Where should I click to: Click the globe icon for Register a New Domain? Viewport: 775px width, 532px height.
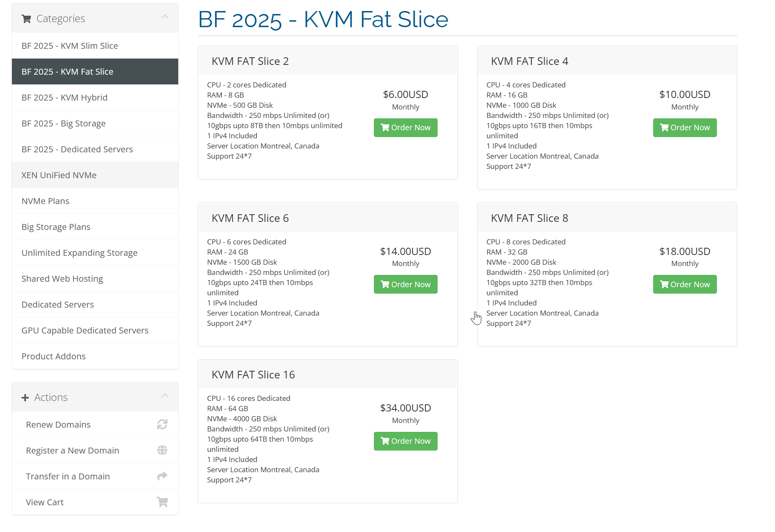pyautogui.click(x=162, y=450)
